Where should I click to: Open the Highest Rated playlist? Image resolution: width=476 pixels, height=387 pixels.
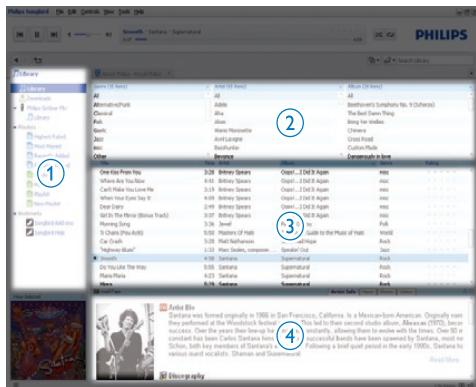pos(46,137)
